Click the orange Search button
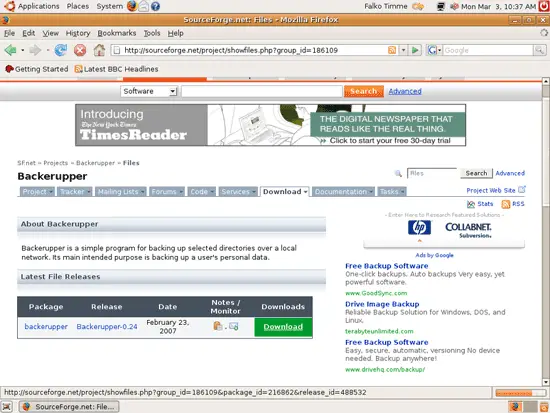This screenshot has width=550, height=413. click(x=364, y=91)
